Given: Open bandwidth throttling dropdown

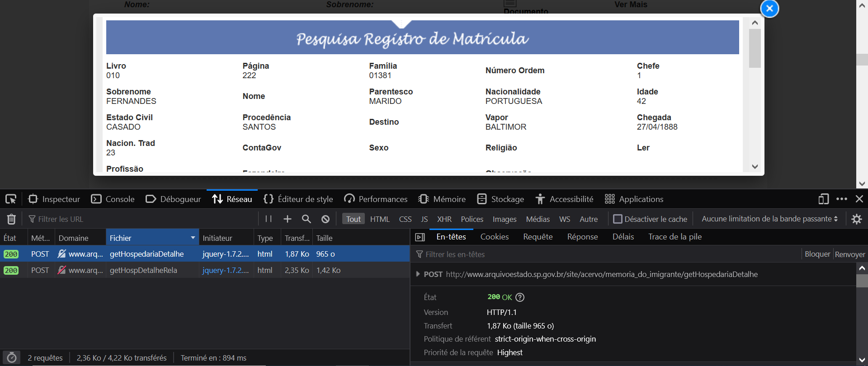Looking at the screenshot, I should [x=769, y=219].
